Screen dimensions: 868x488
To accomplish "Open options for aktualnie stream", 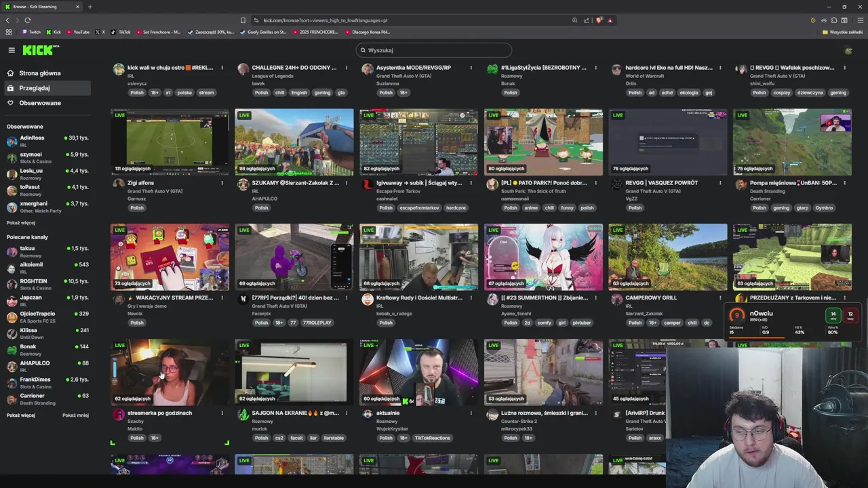I will tap(471, 413).
